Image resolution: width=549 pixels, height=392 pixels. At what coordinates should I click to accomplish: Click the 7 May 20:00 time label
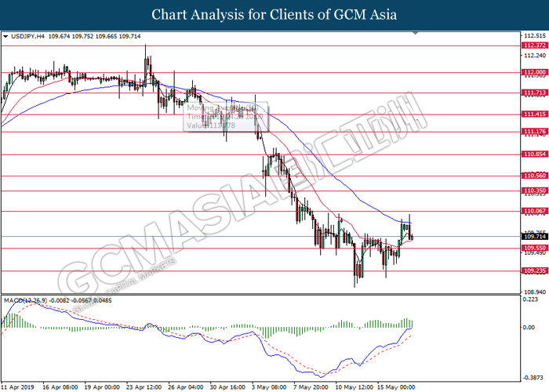311,387
